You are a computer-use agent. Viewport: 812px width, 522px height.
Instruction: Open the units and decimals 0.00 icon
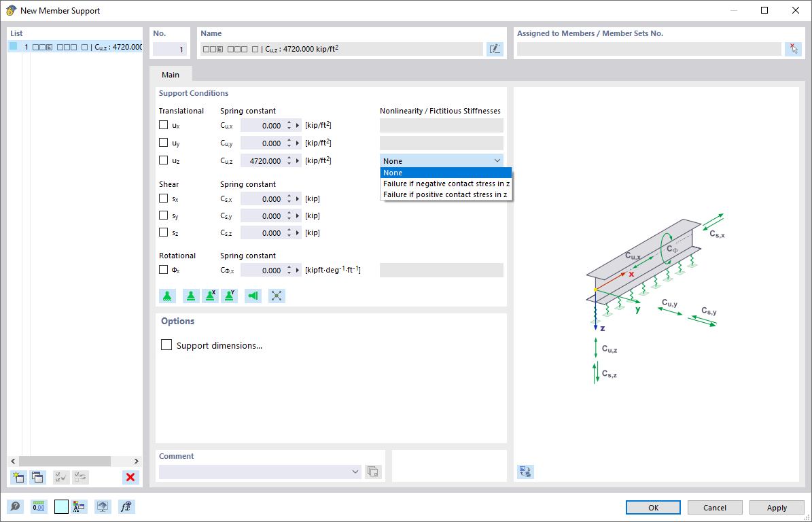(x=39, y=506)
